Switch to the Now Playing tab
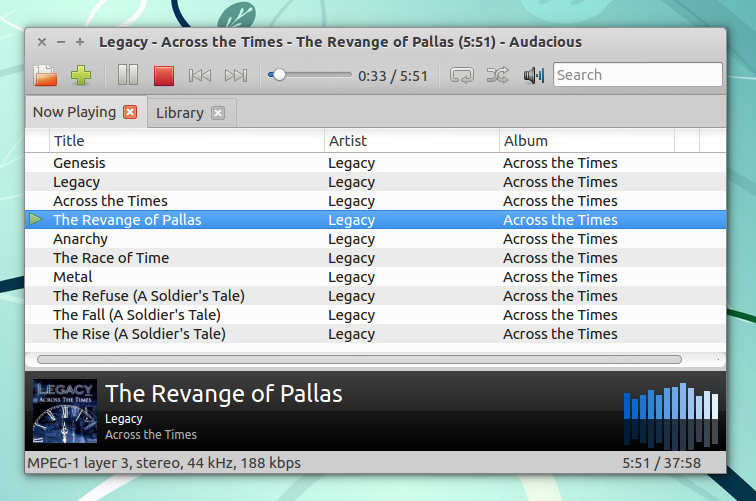The height and width of the screenshot is (501, 756). click(74, 112)
